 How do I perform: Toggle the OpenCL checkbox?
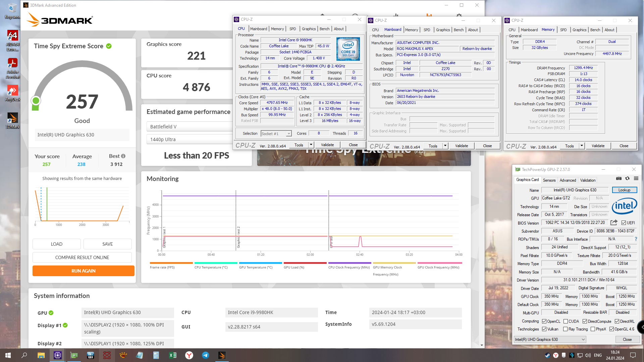tap(544, 321)
